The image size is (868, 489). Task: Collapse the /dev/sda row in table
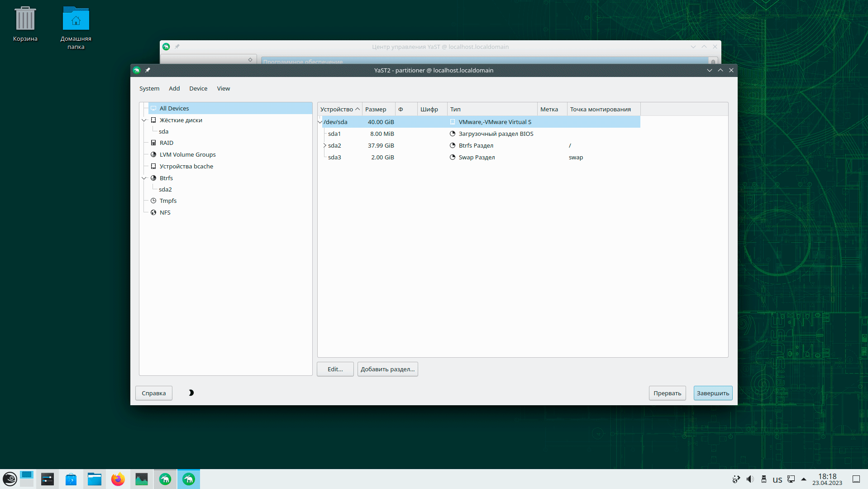click(x=320, y=122)
